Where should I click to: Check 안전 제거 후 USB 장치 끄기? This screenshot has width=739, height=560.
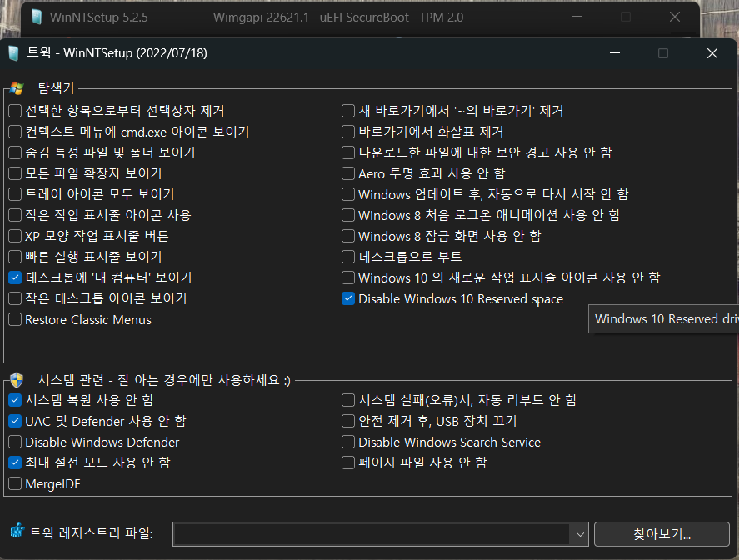347,421
